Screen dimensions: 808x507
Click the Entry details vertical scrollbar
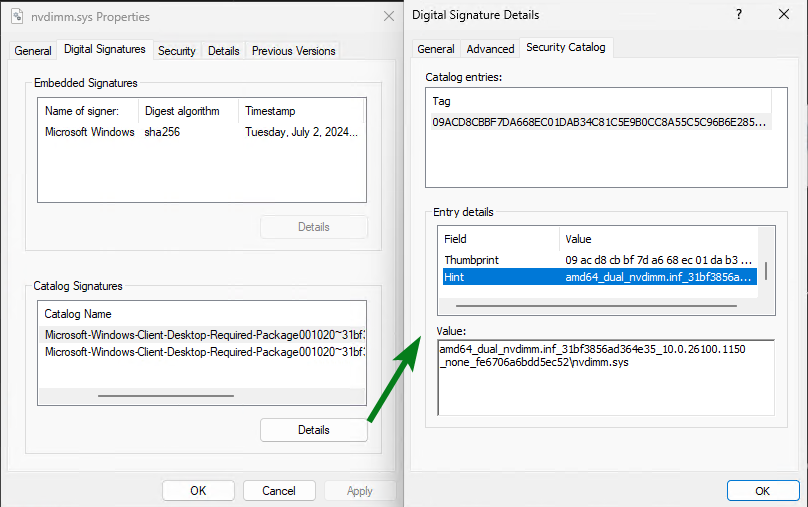coord(766,271)
